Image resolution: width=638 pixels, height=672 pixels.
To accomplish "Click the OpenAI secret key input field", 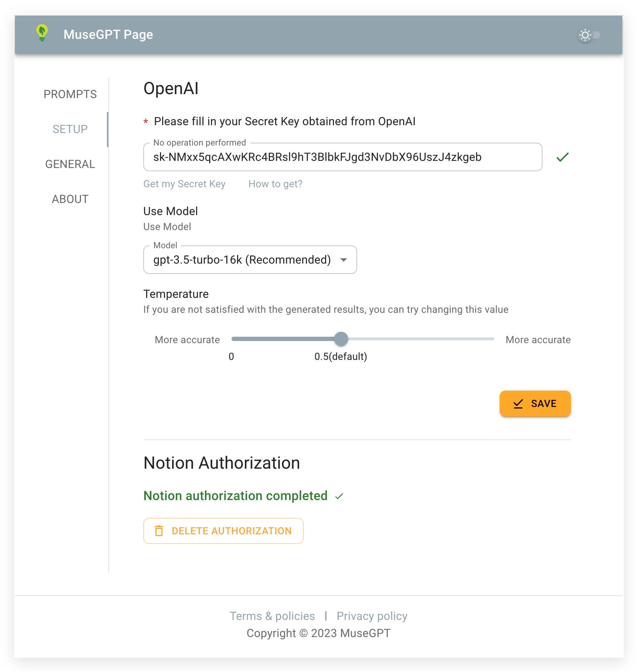I will pos(343,157).
